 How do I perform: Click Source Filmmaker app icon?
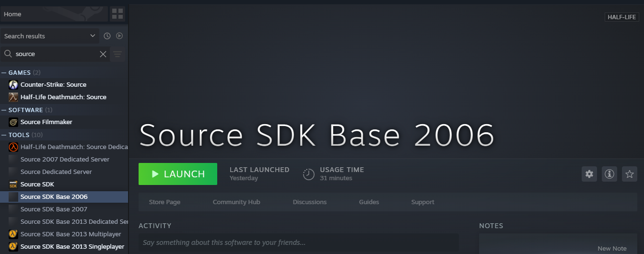click(x=13, y=122)
